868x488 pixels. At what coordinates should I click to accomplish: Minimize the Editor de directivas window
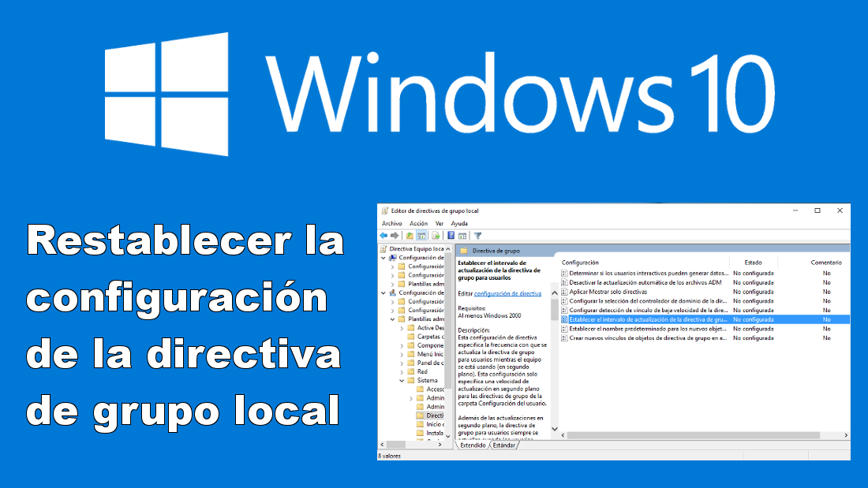pos(795,210)
